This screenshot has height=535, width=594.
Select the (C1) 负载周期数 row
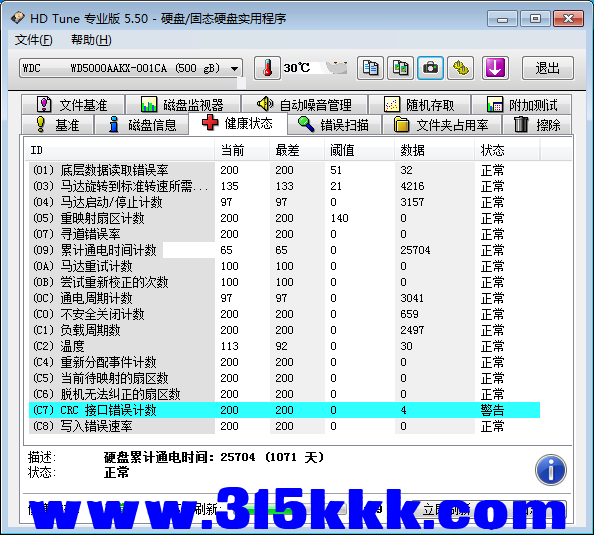point(284,330)
